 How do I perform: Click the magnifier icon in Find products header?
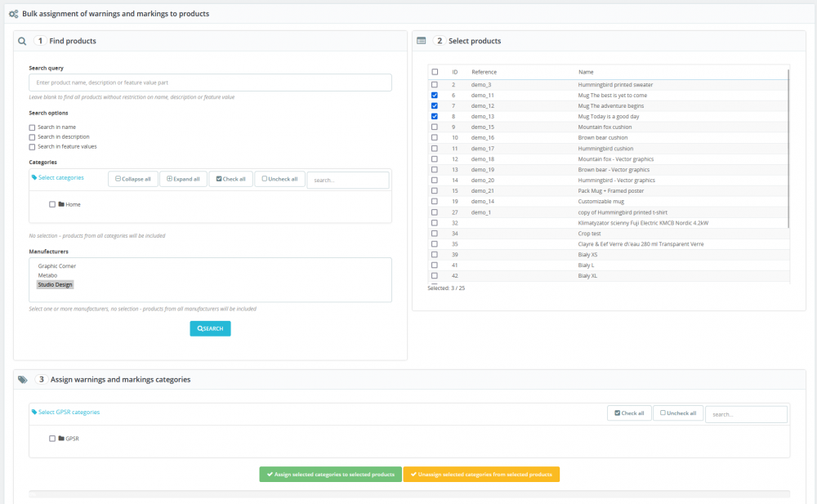click(22, 41)
